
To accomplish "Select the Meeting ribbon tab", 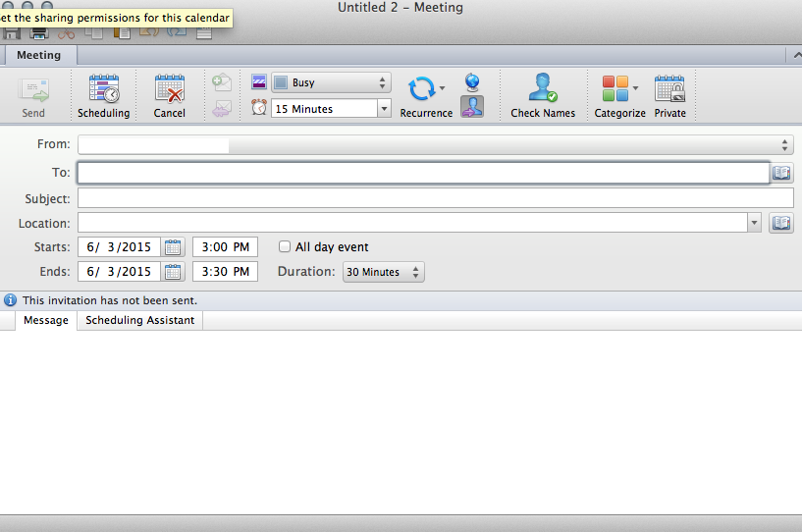I will tap(39, 55).
